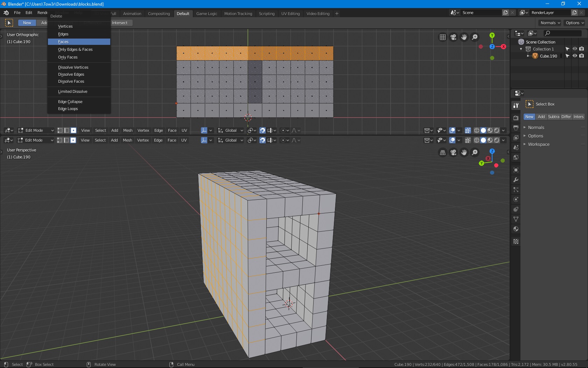
Task: Select the Material properties tab
Action: point(516,230)
